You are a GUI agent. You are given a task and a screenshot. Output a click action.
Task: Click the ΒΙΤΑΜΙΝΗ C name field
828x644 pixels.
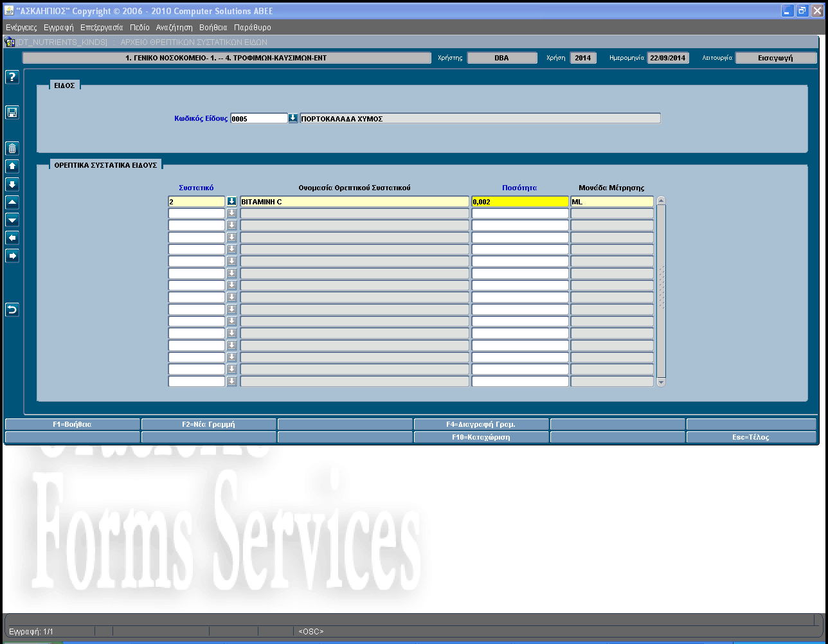354,201
